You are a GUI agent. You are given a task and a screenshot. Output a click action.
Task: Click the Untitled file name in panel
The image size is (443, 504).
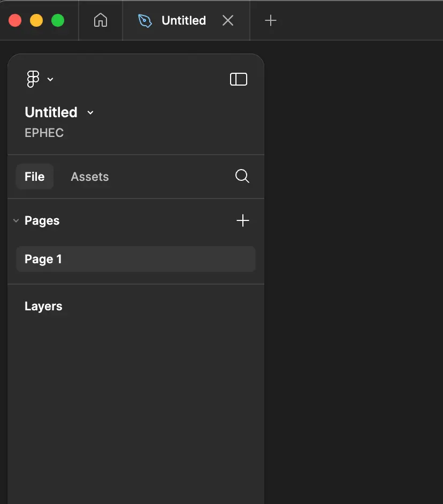coord(51,112)
